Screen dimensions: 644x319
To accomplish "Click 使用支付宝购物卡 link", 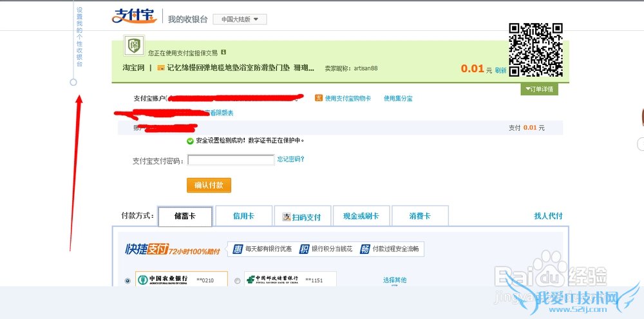I will (x=348, y=98).
